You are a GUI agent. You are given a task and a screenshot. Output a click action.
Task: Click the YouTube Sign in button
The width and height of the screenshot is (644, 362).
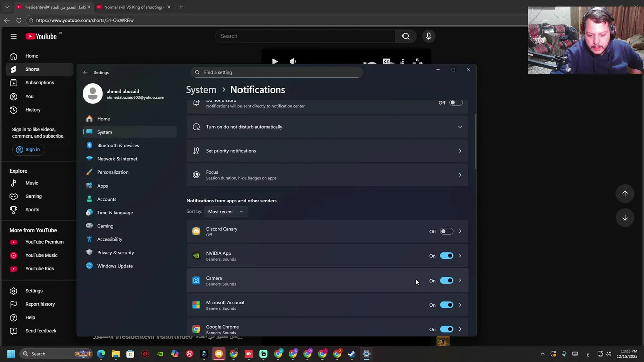pos(28,150)
